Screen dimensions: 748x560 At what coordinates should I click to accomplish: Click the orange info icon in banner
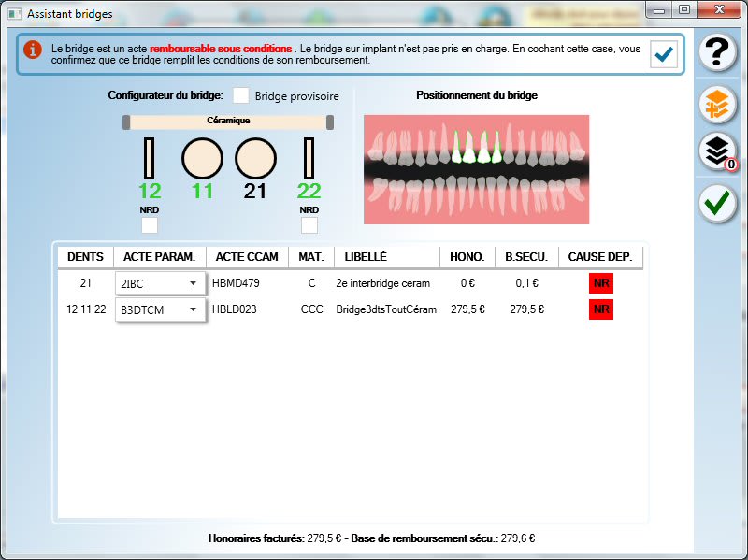point(34,50)
